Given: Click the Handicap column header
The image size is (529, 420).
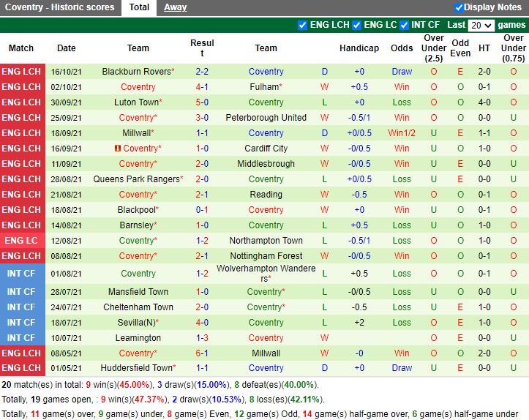Looking at the screenshot, I should 359,48.
